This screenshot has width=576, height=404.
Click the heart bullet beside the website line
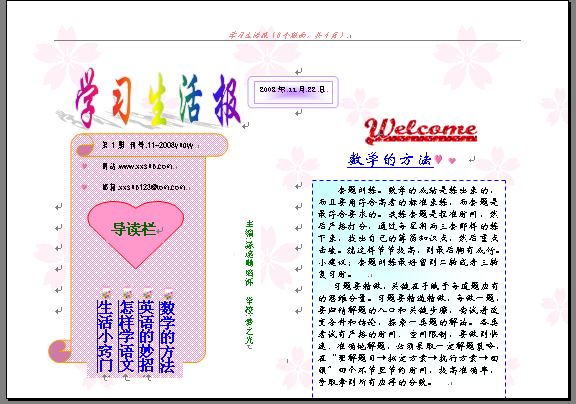click(x=84, y=166)
